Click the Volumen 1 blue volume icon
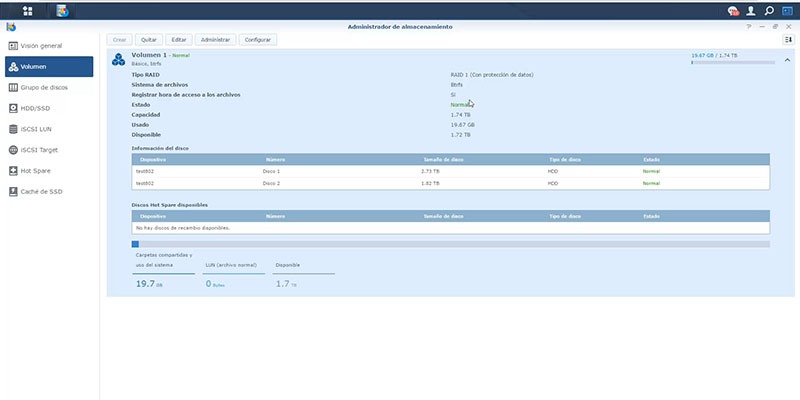The height and width of the screenshot is (400, 800). click(x=118, y=59)
